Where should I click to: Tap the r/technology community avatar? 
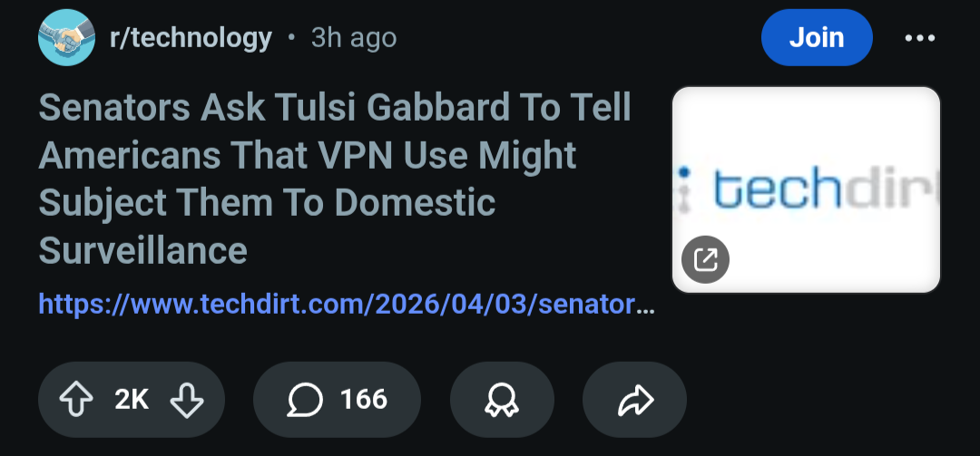pos(66,38)
